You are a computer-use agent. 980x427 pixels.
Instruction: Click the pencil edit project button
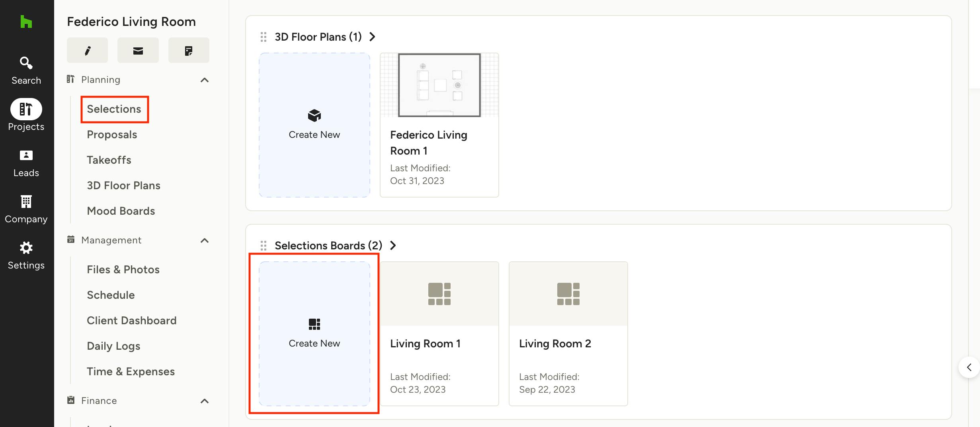87,51
